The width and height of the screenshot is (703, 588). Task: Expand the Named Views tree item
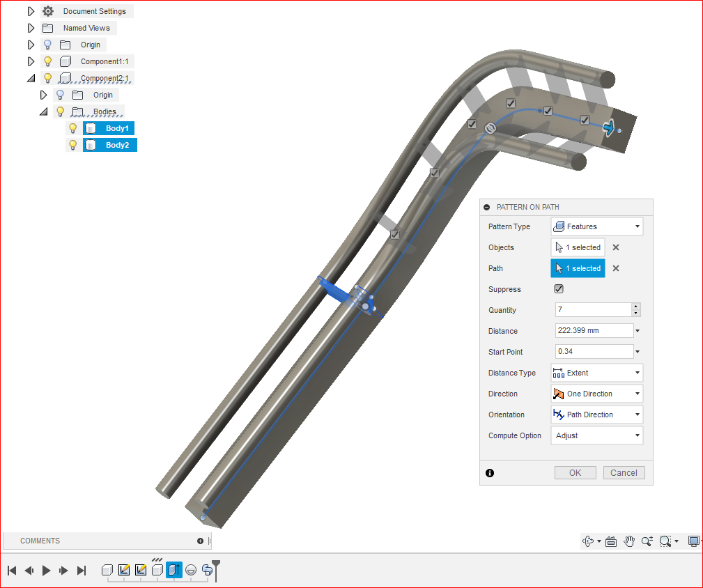(31, 28)
